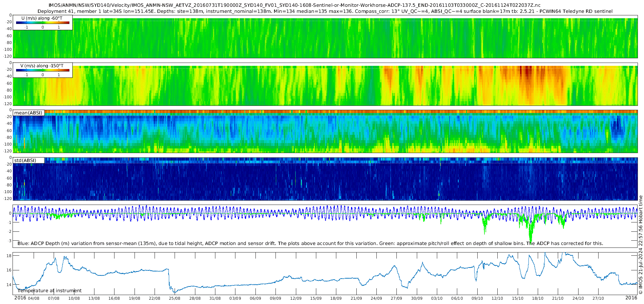644x304 pixels.
Task: Click the 27/10 date tick label
Action: pos(598,298)
